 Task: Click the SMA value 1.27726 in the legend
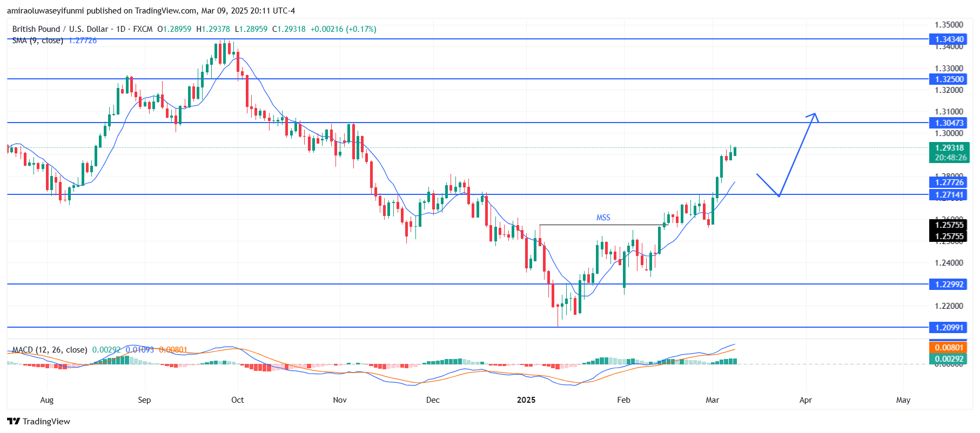83,40
